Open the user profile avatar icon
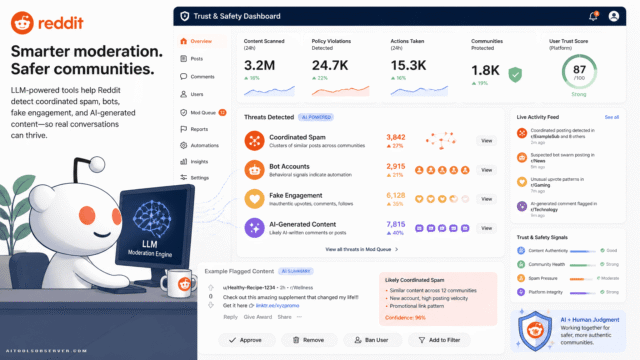The height and width of the screenshot is (360, 640). pos(613,16)
